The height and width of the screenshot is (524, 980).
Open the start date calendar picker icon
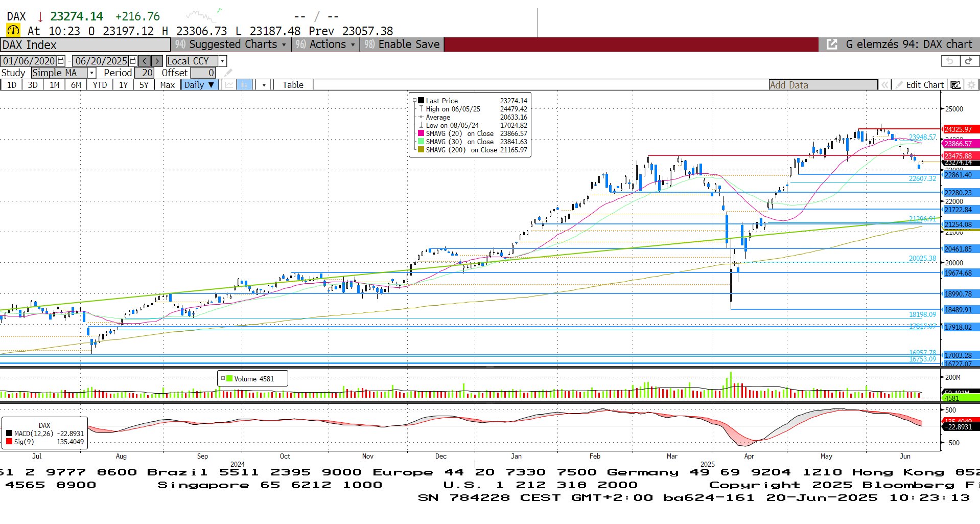61,61
